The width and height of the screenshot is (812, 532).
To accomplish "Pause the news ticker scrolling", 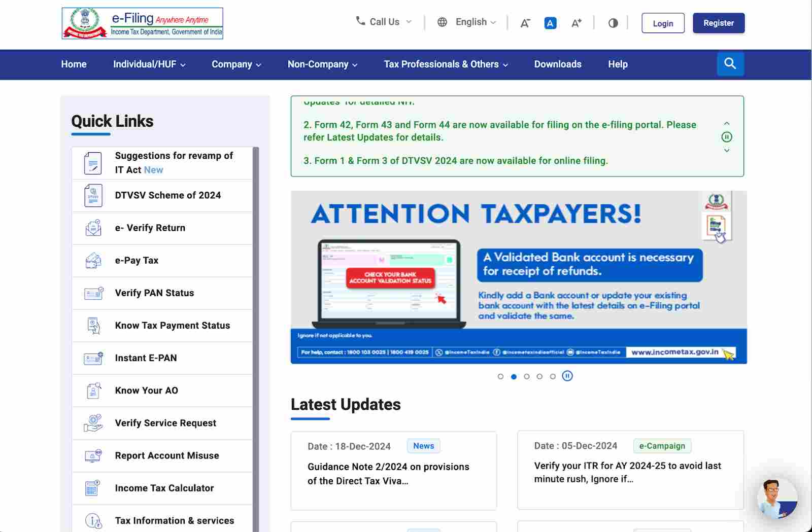I will click(x=727, y=137).
